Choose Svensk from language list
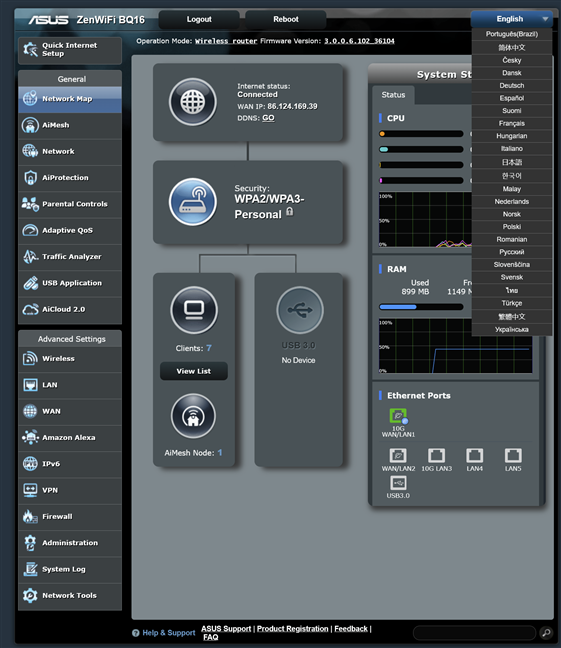 tap(512, 277)
